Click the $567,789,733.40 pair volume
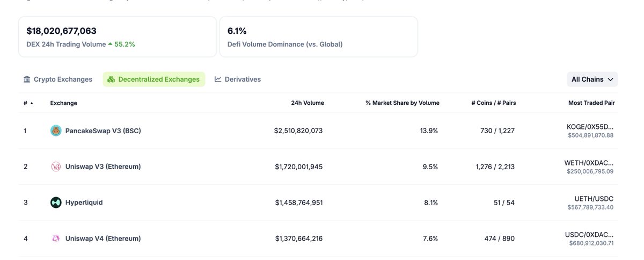Image resolution: width=644 pixels, height=260 pixels. [590, 207]
